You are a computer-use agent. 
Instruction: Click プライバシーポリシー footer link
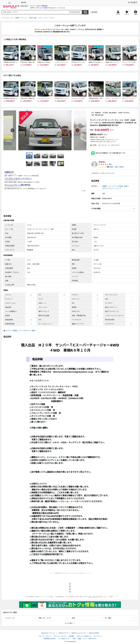pyautogui.click(x=45, y=636)
